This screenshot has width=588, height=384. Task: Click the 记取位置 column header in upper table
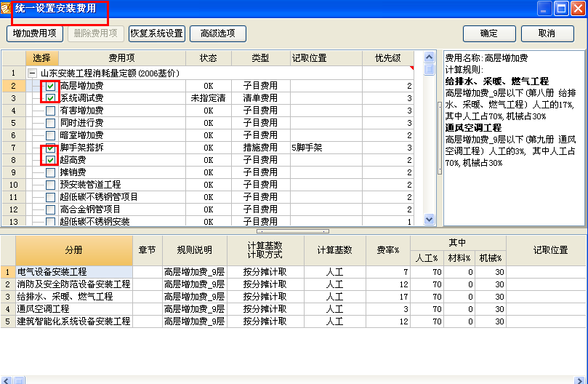click(x=326, y=58)
